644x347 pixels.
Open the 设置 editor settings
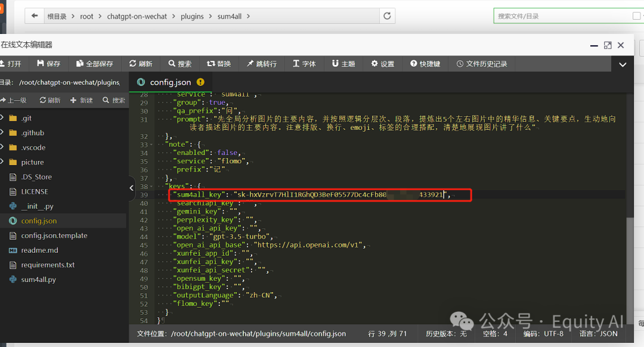(x=383, y=64)
